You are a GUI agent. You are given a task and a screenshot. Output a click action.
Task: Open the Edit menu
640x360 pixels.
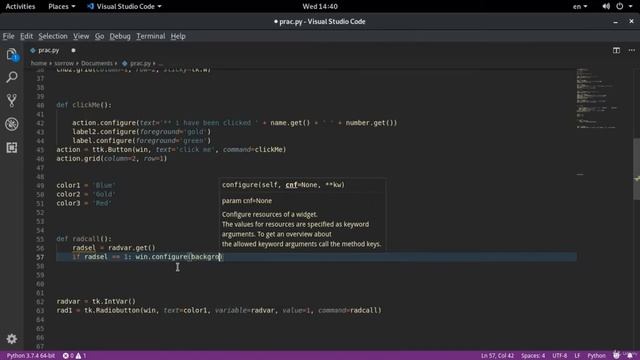27,36
